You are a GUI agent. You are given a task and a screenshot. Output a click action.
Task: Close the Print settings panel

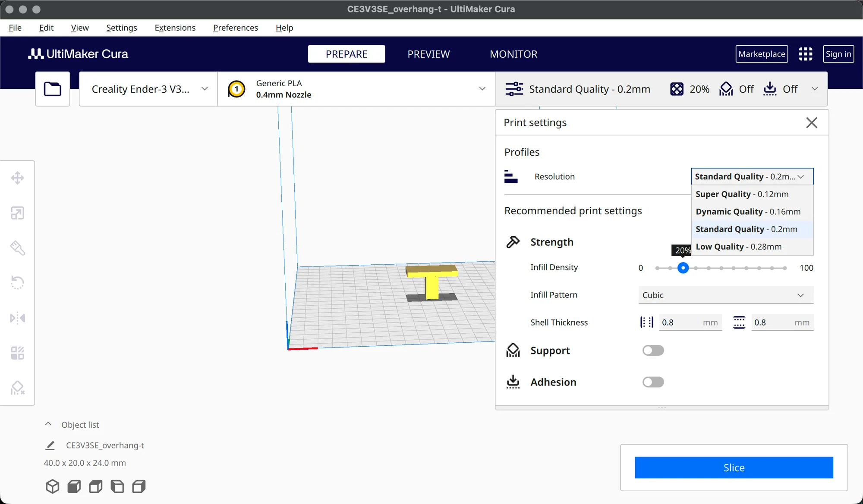[812, 122]
